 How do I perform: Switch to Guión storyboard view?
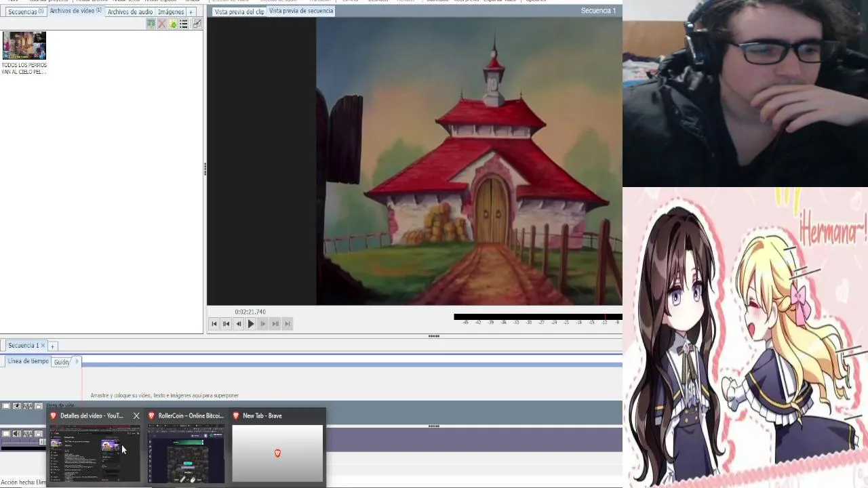click(x=62, y=362)
